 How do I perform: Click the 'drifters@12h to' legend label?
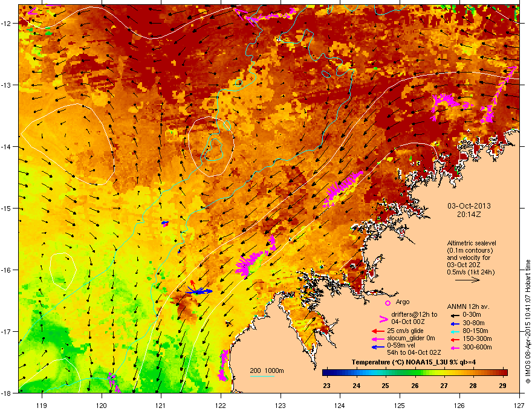pos(414,315)
